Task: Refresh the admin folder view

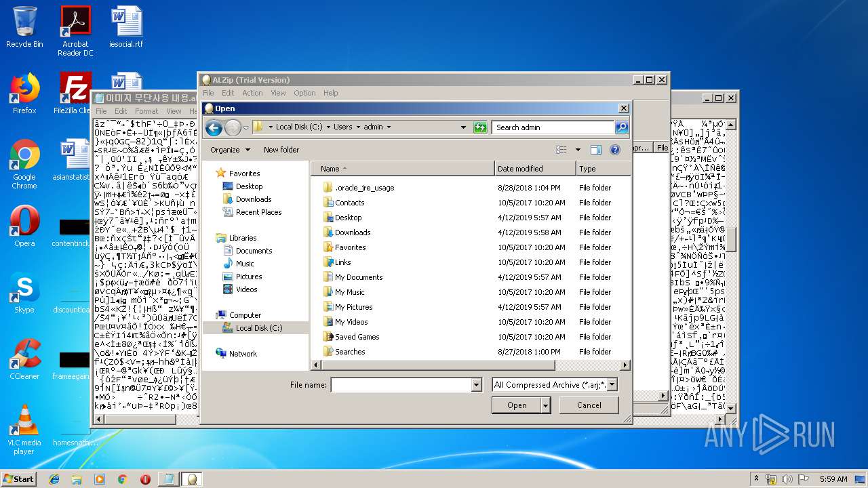Action: 480,127
